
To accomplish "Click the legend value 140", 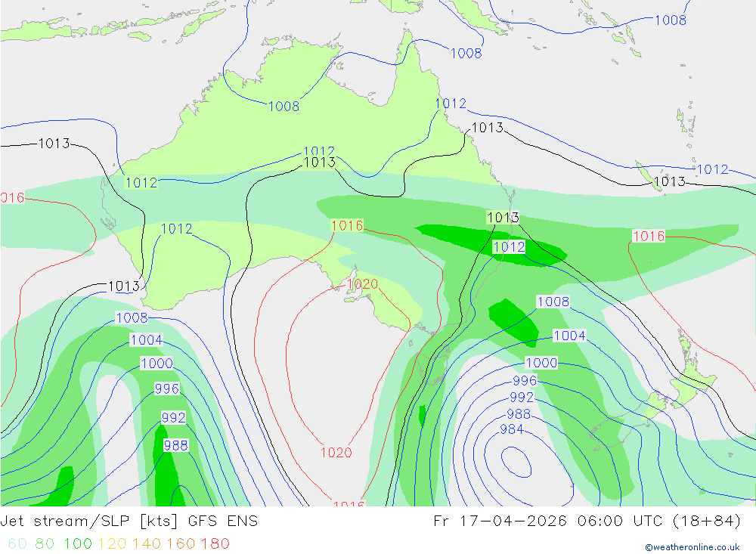I will tap(147, 543).
